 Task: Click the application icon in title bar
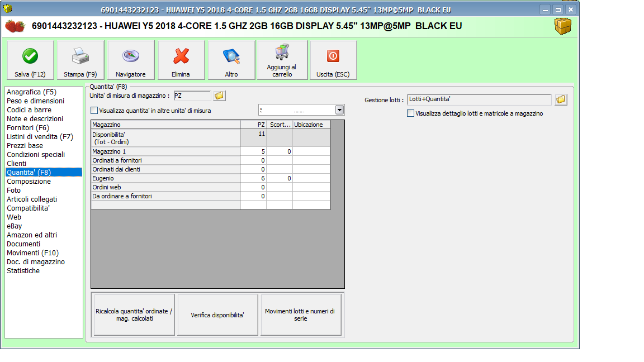click(7, 8)
